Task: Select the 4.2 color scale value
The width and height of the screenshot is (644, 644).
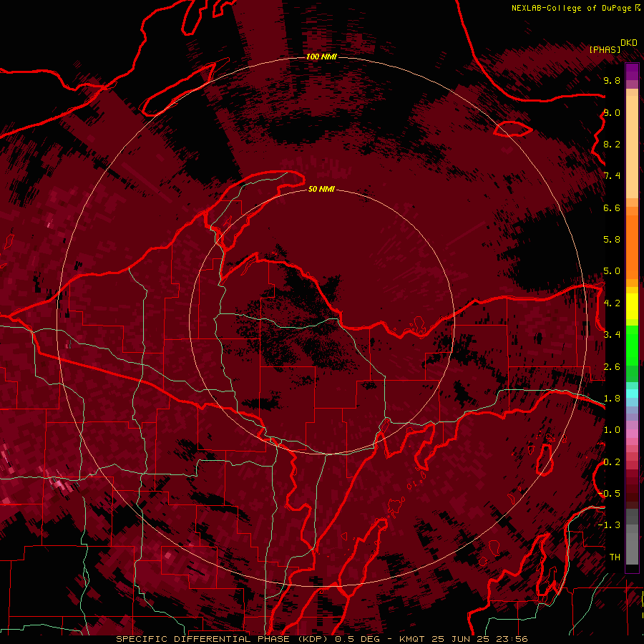Action: coord(612,303)
